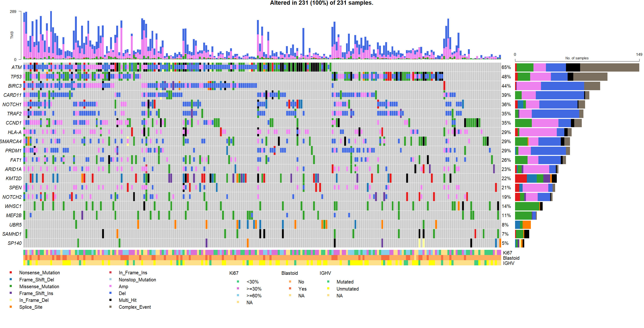644x328 pixels.
Task: Click the SAMHD1 gene row label
Action: point(12,234)
